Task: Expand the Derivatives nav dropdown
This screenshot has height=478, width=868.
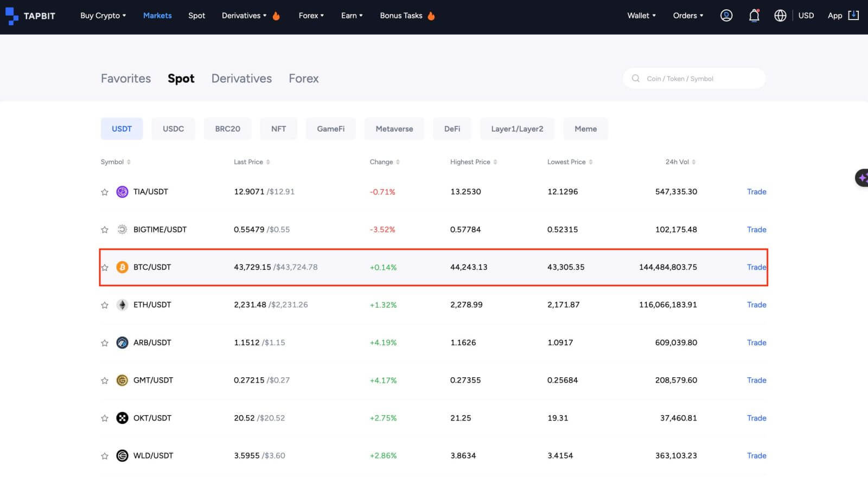Action: point(244,16)
